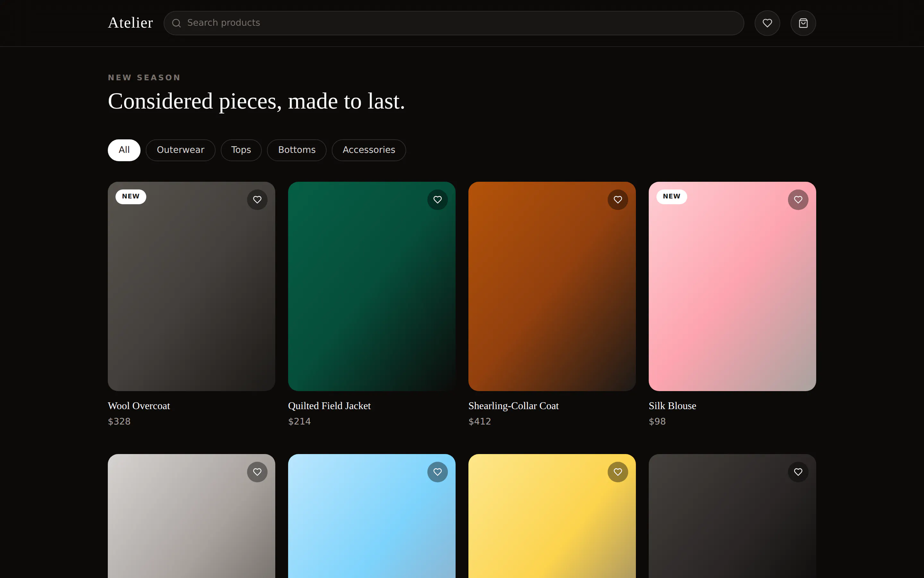The width and height of the screenshot is (924, 578).
Task: Open the orange Shearling-Collar Coat image
Action: 552,286
